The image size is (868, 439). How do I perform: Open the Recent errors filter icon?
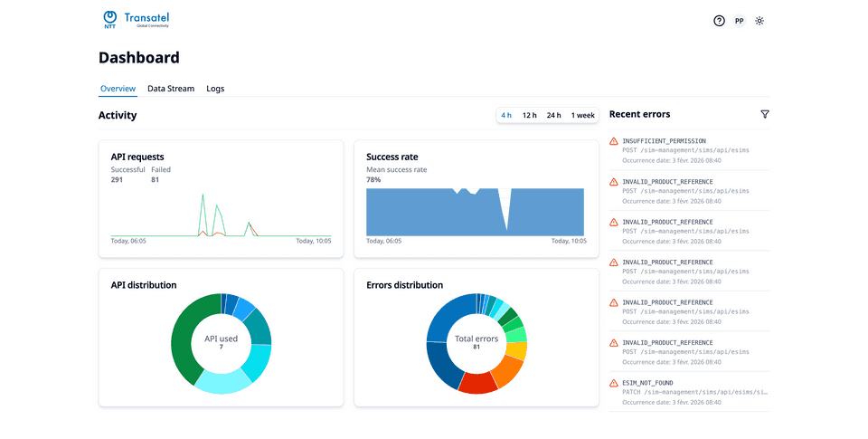point(765,115)
